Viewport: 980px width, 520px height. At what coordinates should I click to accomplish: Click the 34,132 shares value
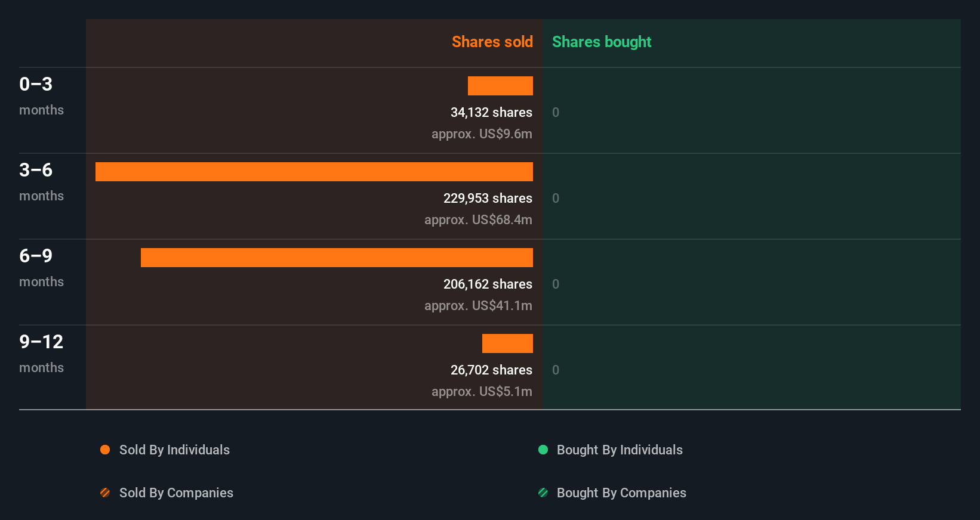pos(491,113)
